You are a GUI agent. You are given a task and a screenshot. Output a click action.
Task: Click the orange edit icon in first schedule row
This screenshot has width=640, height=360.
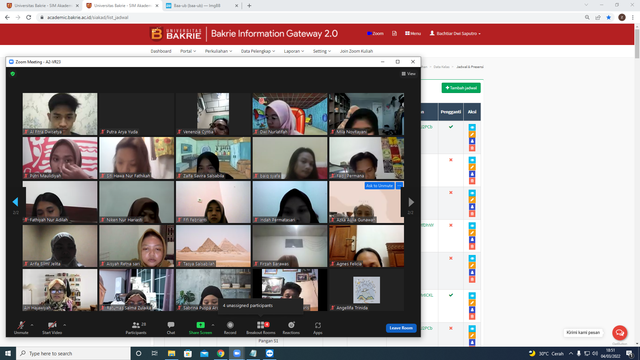tap(472, 134)
